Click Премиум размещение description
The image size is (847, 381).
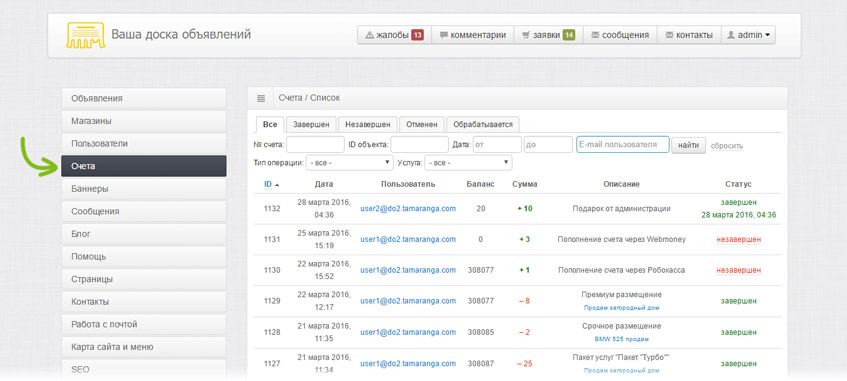tap(621, 295)
